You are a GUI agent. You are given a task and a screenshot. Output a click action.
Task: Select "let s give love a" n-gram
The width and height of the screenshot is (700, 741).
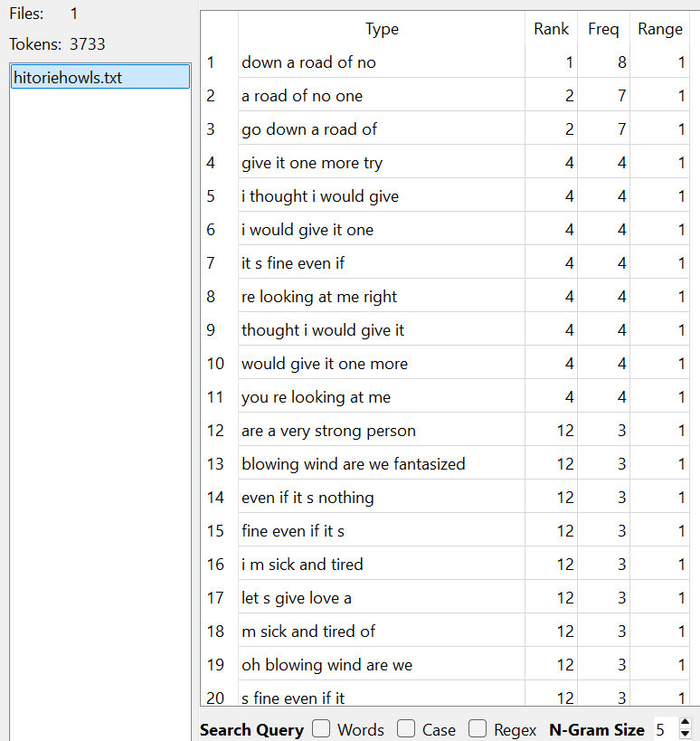pyautogui.click(x=297, y=598)
